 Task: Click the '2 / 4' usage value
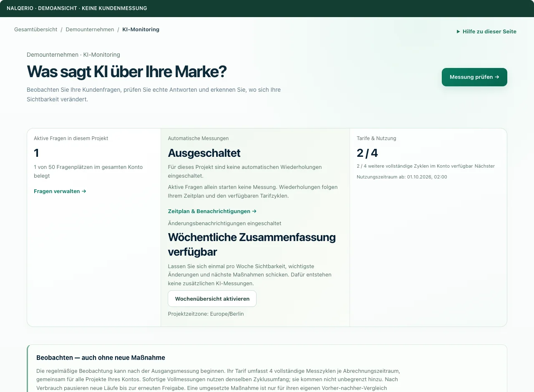367,153
